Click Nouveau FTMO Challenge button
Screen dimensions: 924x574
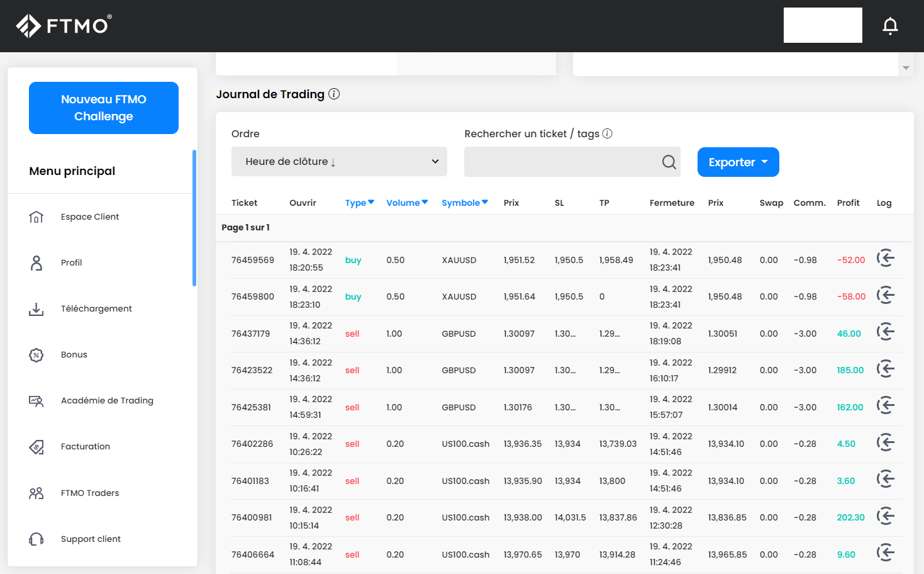tap(104, 108)
